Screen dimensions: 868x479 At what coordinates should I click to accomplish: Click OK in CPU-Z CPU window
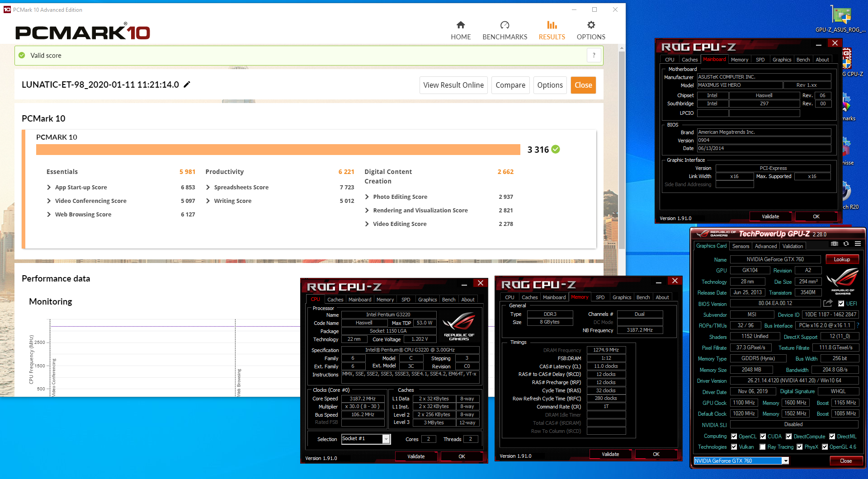[x=462, y=456]
